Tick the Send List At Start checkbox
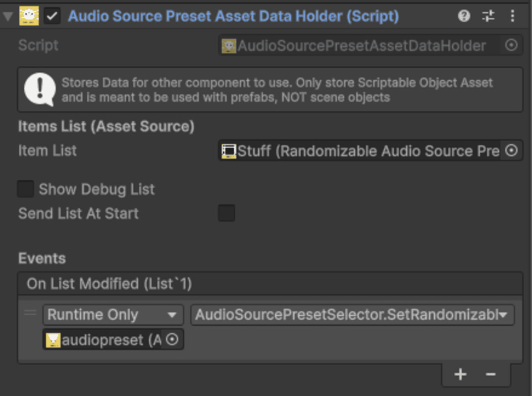This screenshot has width=532, height=396. 226,213
